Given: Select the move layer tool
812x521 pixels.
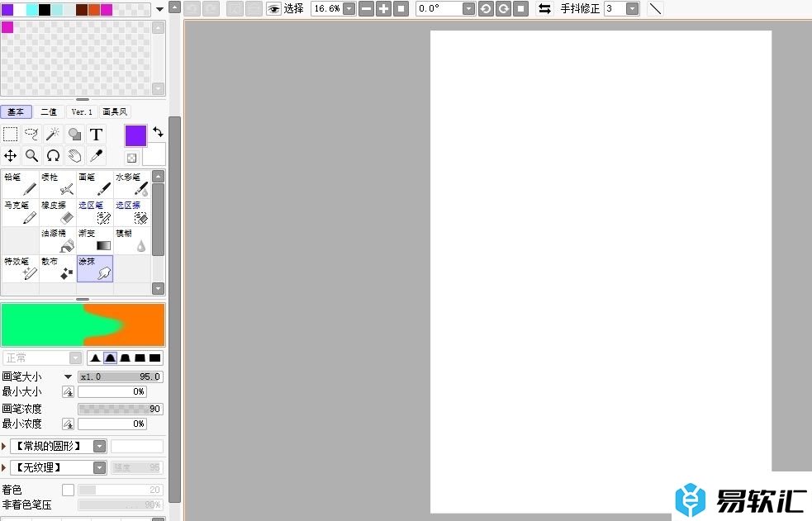Looking at the screenshot, I should (11, 156).
